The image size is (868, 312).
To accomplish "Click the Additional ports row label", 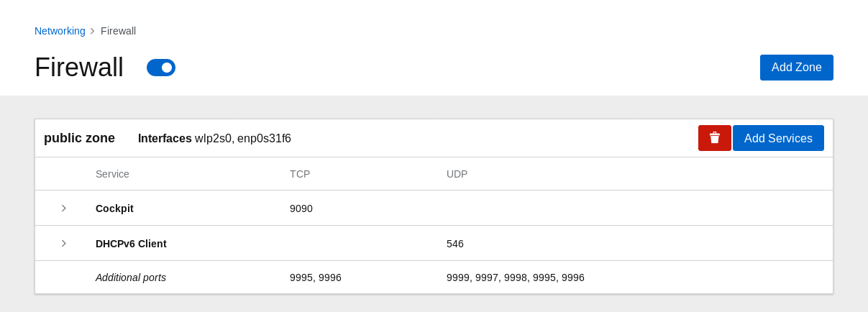I will 131,277.
